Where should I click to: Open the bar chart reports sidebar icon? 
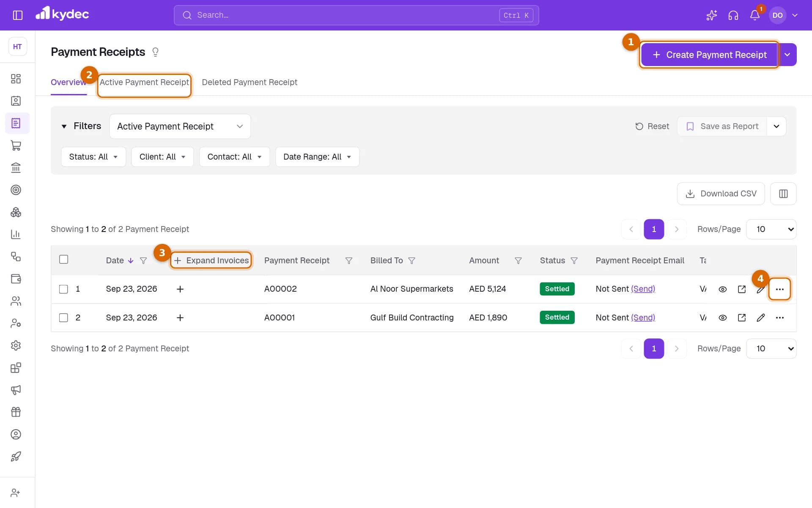tap(16, 234)
